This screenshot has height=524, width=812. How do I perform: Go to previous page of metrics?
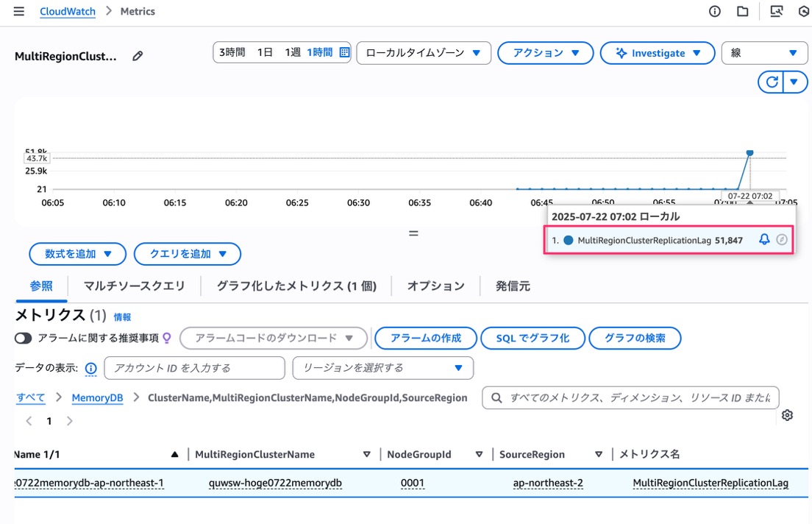pyautogui.click(x=29, y=421)
